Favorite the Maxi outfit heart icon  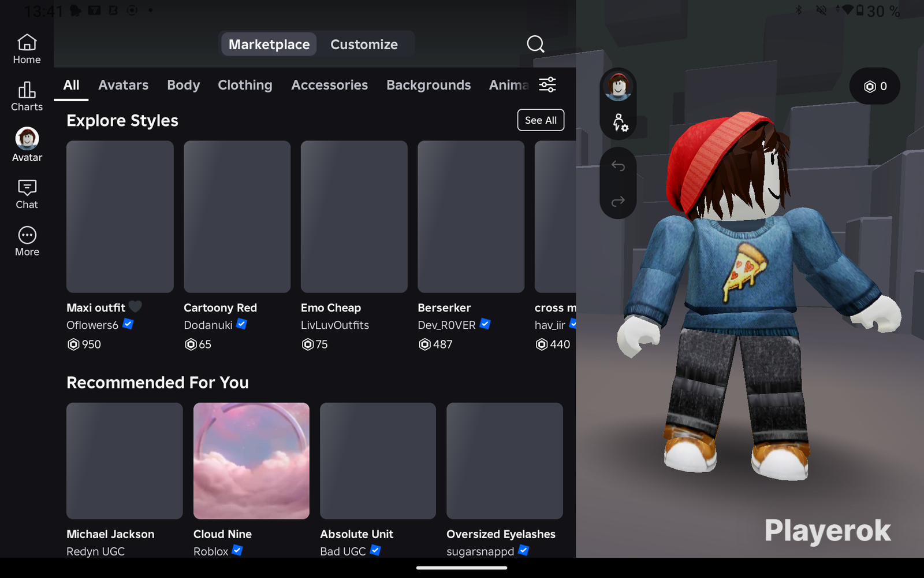point(135,307)
